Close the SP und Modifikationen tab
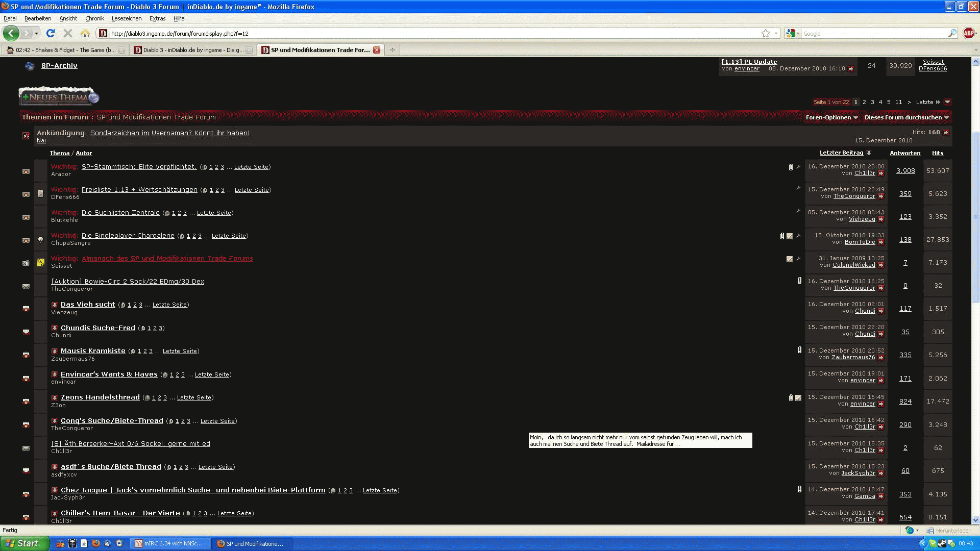 tap(376, 49)
